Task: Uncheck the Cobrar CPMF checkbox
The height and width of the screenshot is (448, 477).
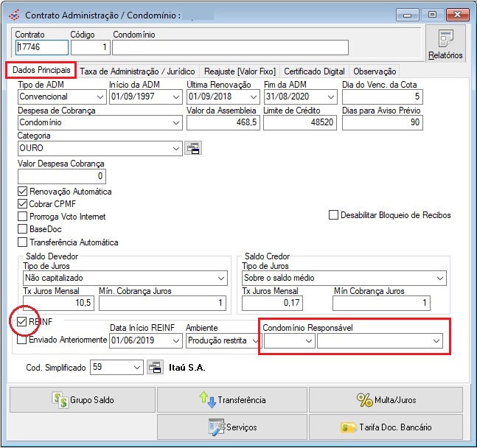Action: click(22, 204)
